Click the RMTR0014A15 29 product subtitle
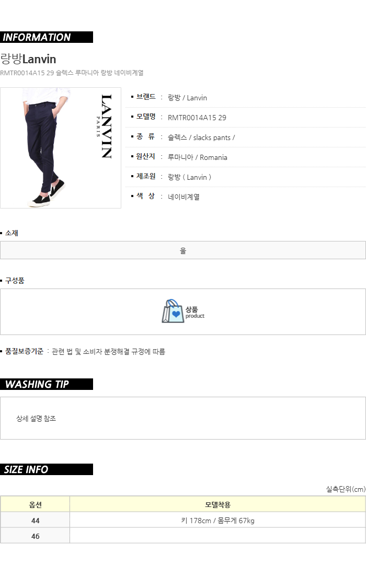Screen dimensions: 366x588 pos(72,73)
